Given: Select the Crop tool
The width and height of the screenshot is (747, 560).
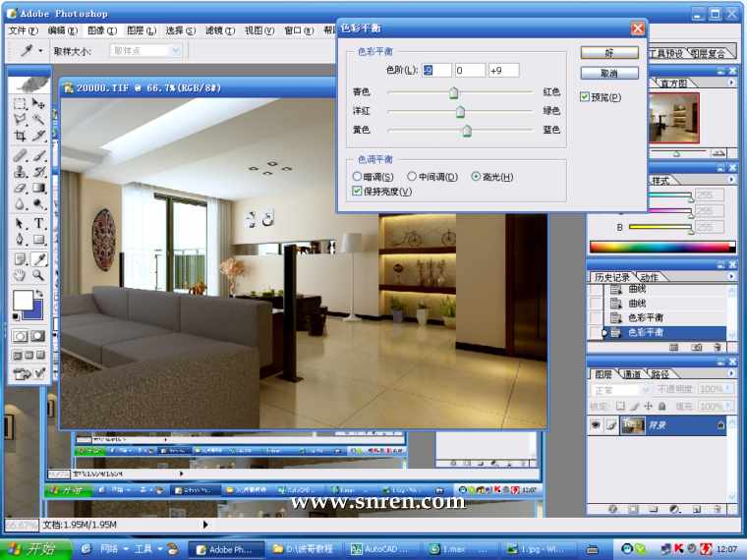Looking at the screenshot, I should tap(20, 136).
